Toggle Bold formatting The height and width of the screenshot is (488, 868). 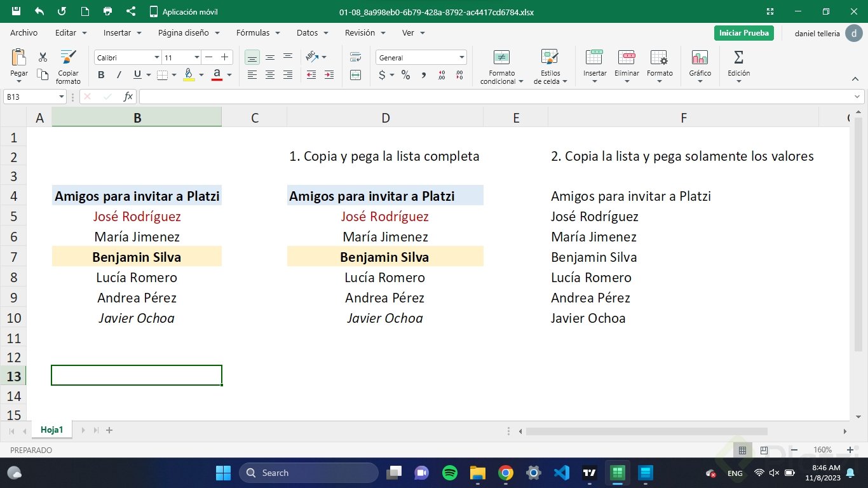pos(101,75)
